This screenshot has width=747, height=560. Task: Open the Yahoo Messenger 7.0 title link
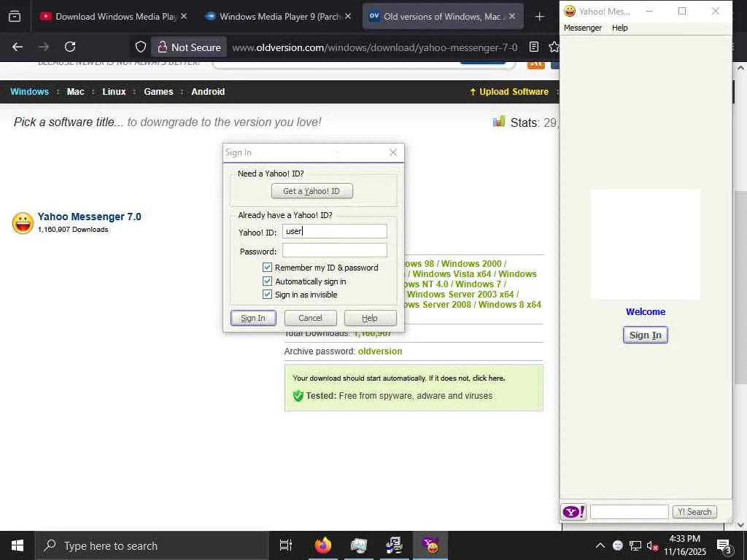tap(90, 217)
